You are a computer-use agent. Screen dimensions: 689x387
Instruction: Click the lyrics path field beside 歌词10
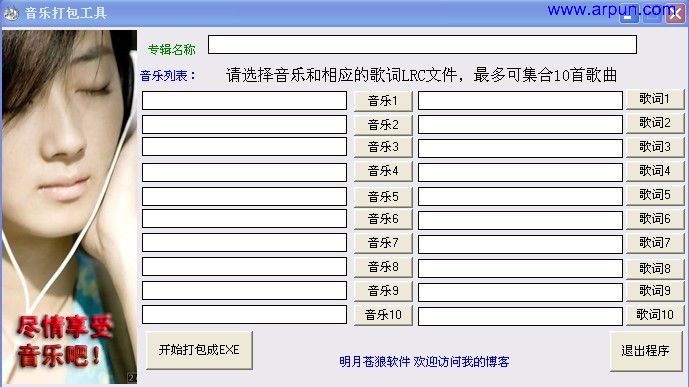520,317
